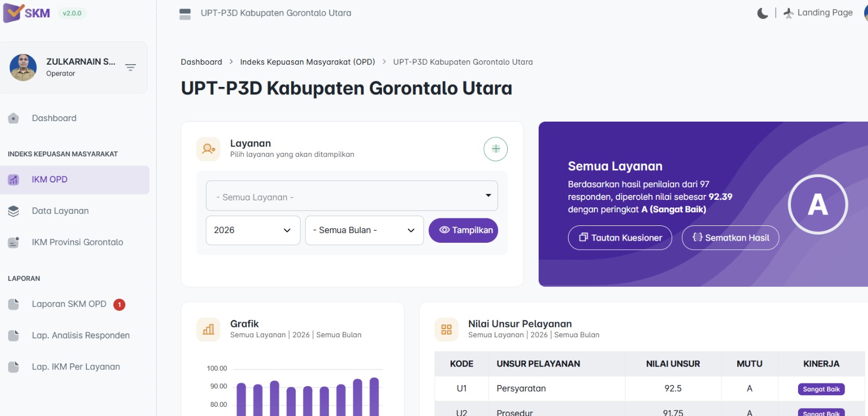Click the 91.75 nilai unsur value

coord(673,413)
